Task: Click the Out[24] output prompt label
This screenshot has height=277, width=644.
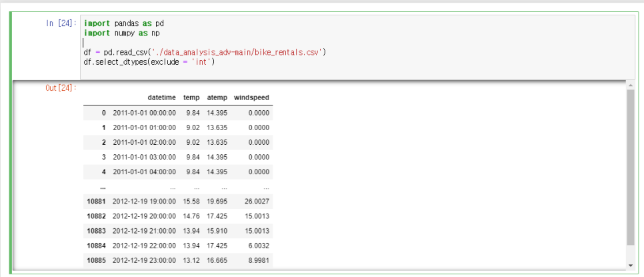Action: [x=61, y=87]
